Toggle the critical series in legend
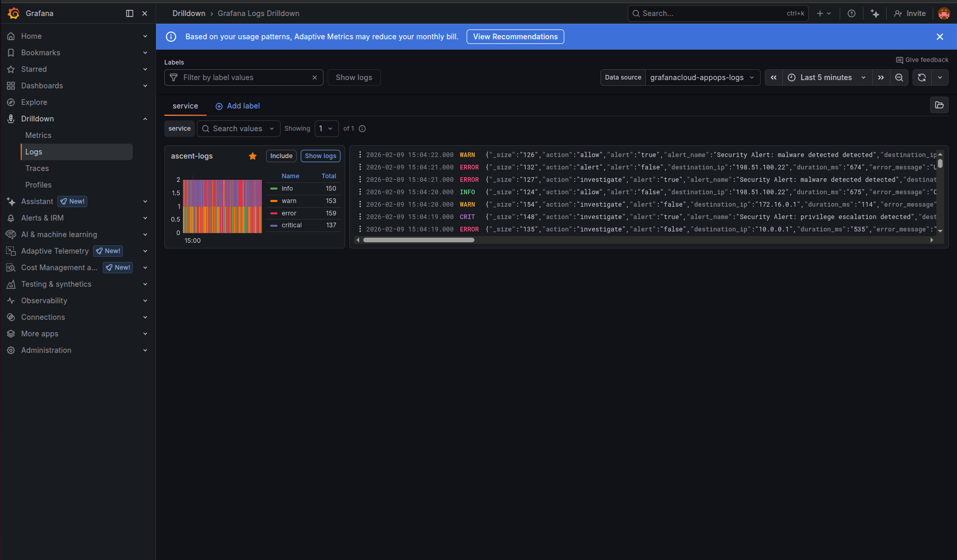 pyautogui.click(x=291, y=225)
